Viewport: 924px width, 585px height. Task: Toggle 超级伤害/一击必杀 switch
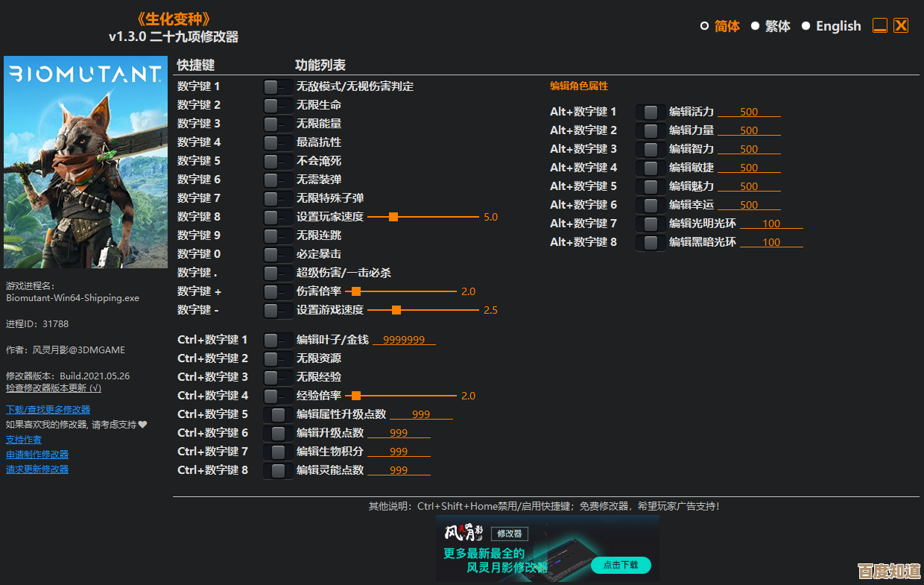[277, 273]
